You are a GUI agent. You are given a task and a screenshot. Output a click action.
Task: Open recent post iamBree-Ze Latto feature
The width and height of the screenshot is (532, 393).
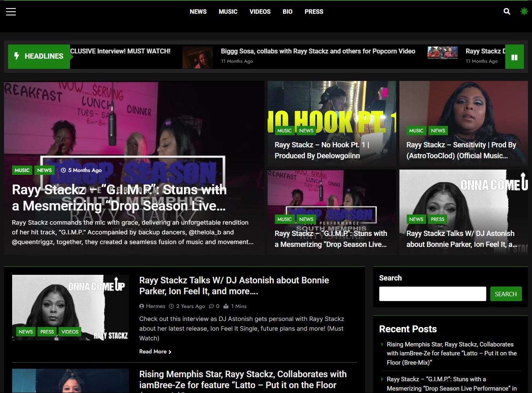[x=452, y=353]
